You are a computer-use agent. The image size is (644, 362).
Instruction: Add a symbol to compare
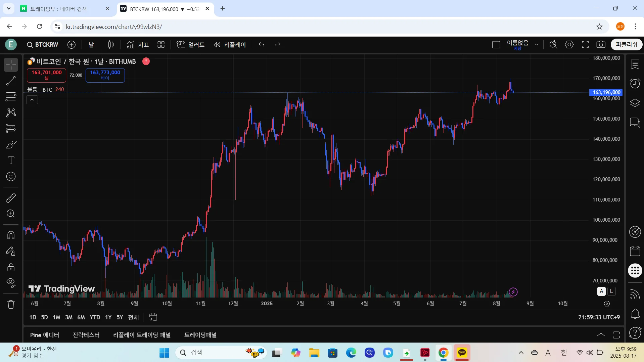pyautogui.click(x=72, y=45)
